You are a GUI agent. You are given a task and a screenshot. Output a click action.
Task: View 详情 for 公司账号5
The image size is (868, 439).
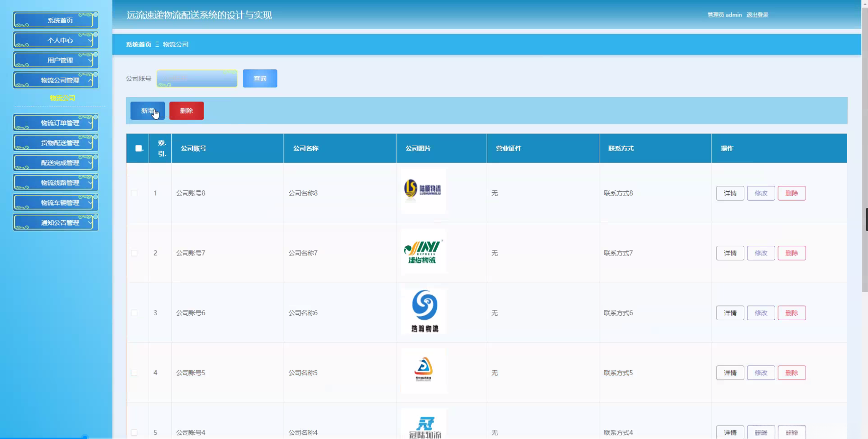tap(730, 373)
